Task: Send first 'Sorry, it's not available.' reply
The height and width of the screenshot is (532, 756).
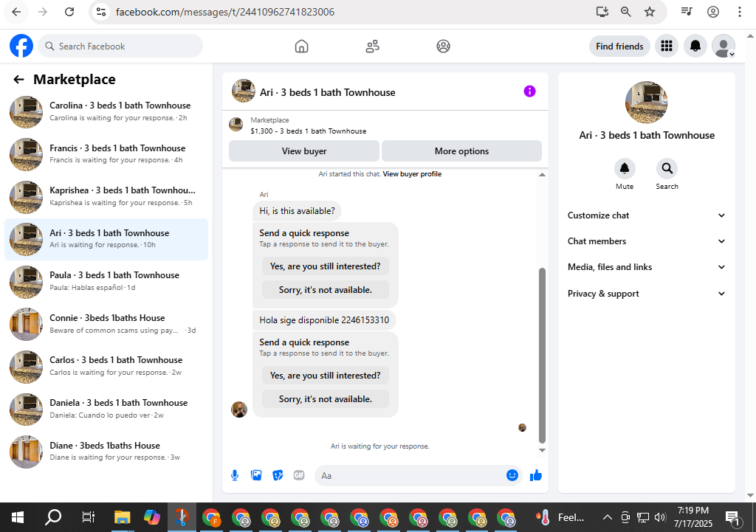Action: 326,290
